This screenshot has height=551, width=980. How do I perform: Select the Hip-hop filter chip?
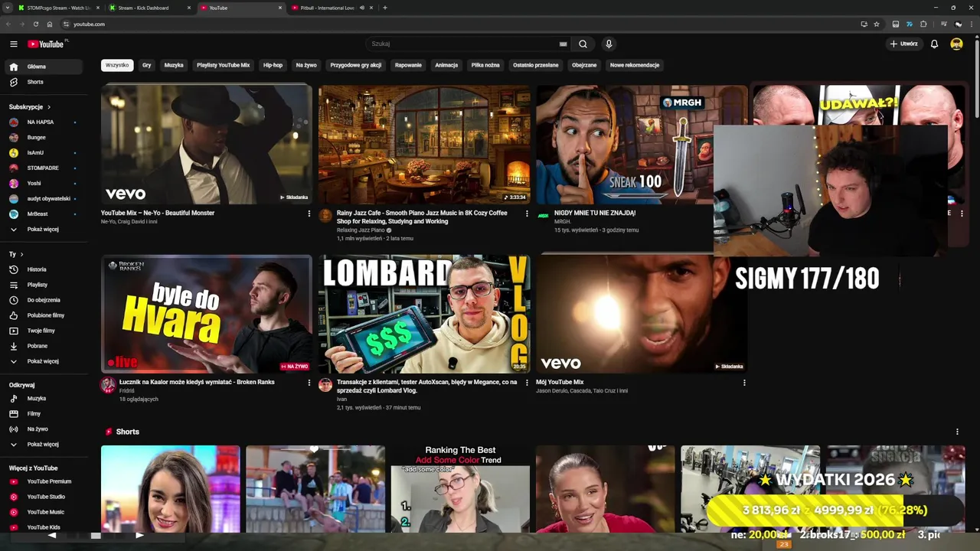pyautogui.click(x=273, y=65)
